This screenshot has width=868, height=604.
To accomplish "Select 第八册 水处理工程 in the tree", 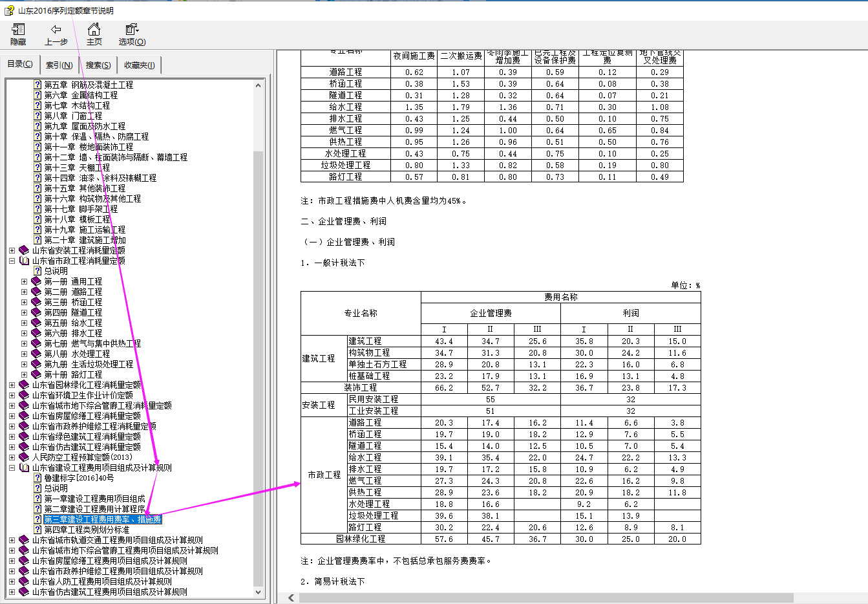I will (77, 354).
